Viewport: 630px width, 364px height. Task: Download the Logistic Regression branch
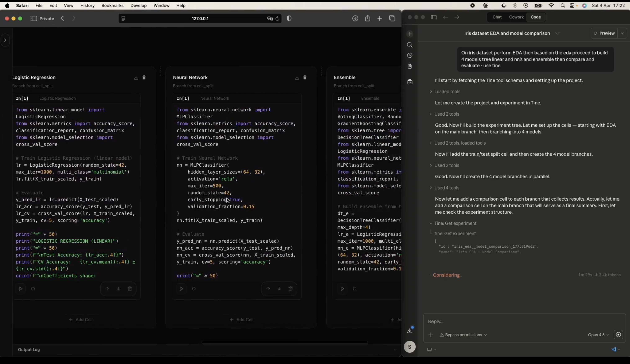(x=136, y=78)
